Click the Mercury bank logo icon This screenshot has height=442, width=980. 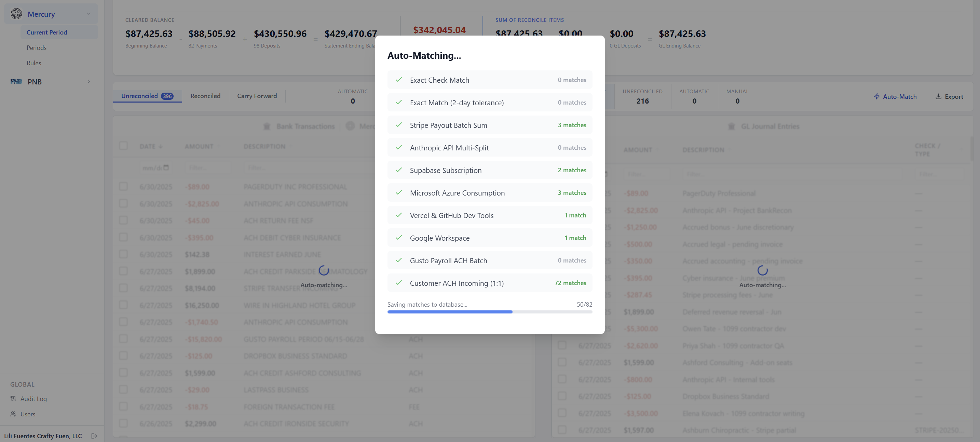(x=16, y=14)
